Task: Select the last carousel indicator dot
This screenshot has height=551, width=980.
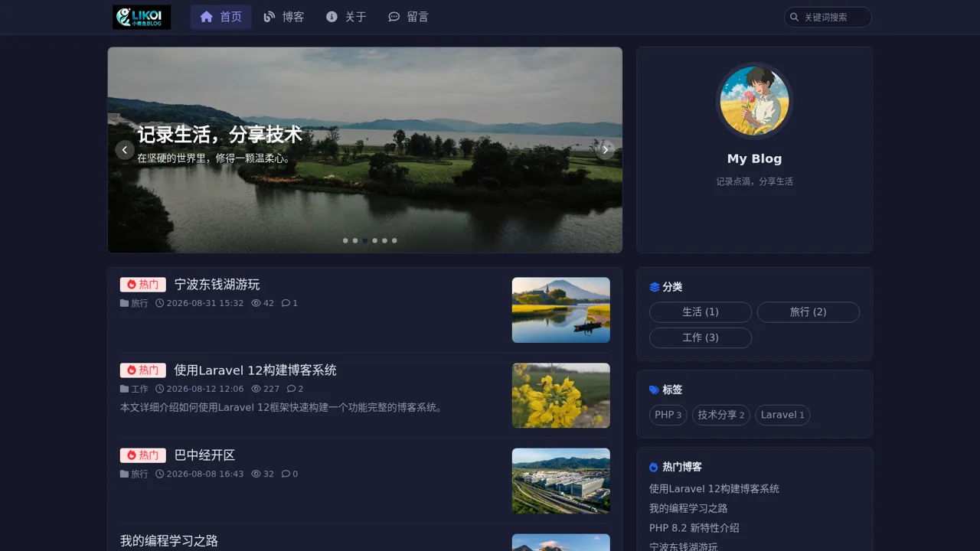Action: [x=394, y=240]
